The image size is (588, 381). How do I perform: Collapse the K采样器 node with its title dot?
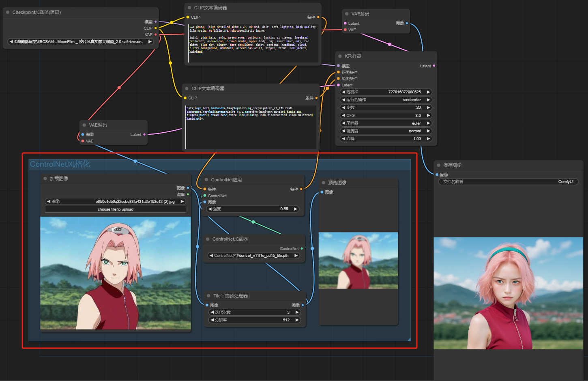pyautogui.click(x=340, y=56)
